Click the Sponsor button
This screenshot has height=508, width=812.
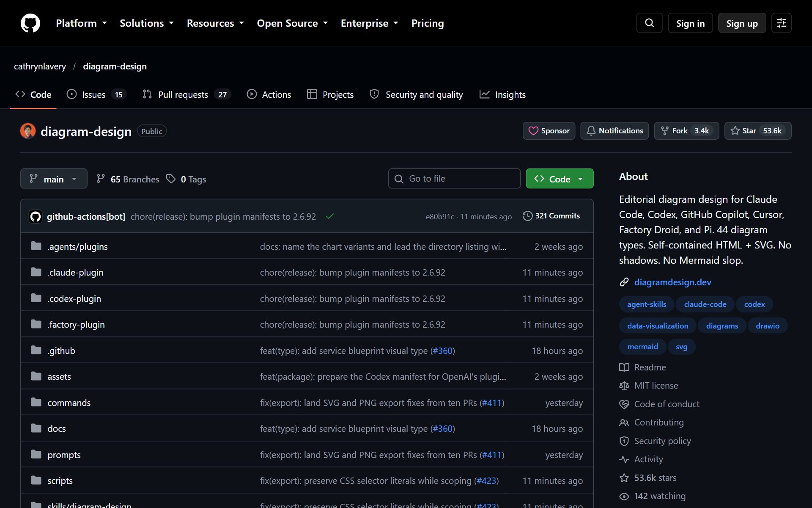tap(549, 131)
